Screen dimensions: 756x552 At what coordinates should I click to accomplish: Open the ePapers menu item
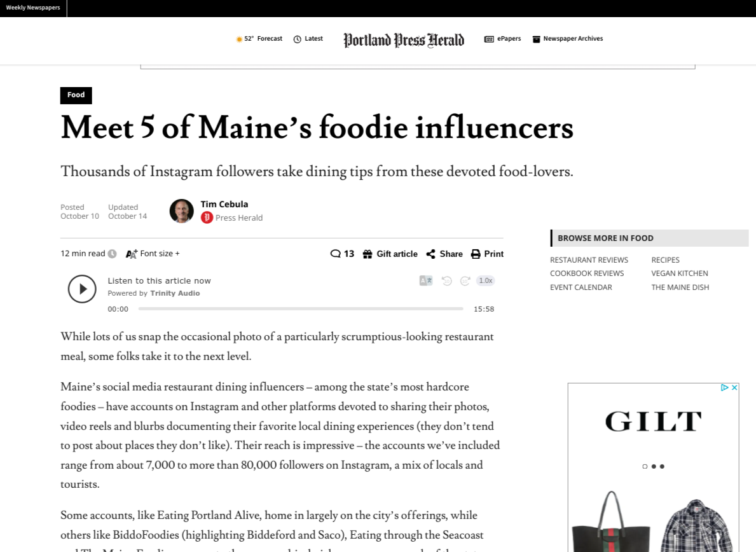click(502, 39)
